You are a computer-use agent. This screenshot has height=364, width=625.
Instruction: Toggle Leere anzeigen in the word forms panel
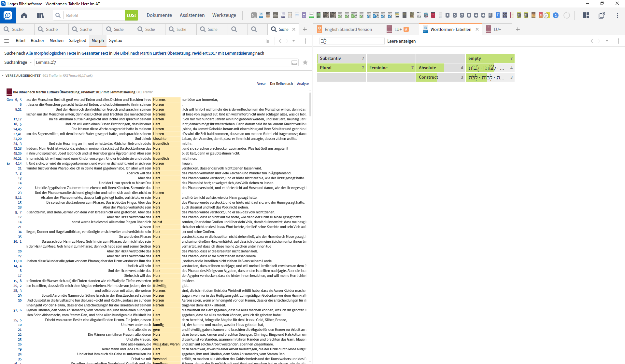click(401, 41)
